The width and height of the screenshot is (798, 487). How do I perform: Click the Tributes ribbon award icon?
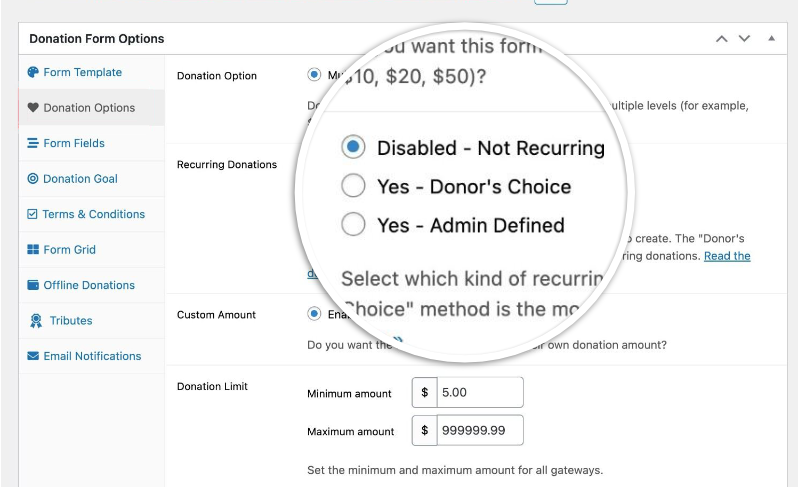click(x=36, y=321)
